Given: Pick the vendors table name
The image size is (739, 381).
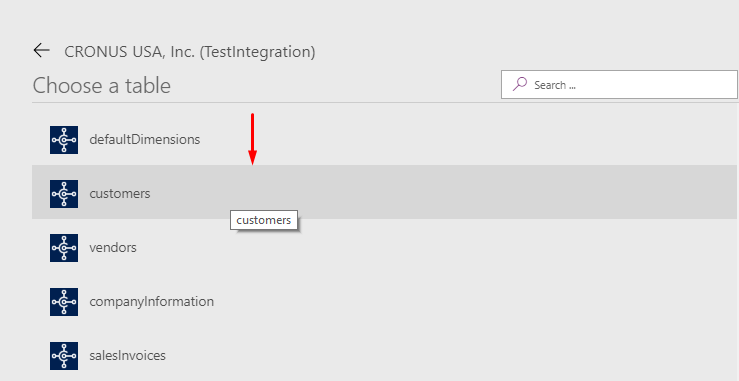Looking at the screenshot, I should click(x=113, y=248).
